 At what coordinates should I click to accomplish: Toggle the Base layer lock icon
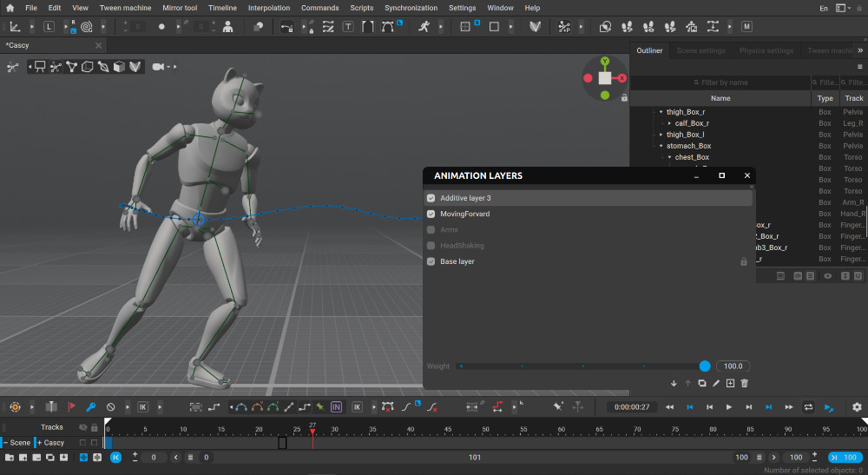[x=744, y=261]
